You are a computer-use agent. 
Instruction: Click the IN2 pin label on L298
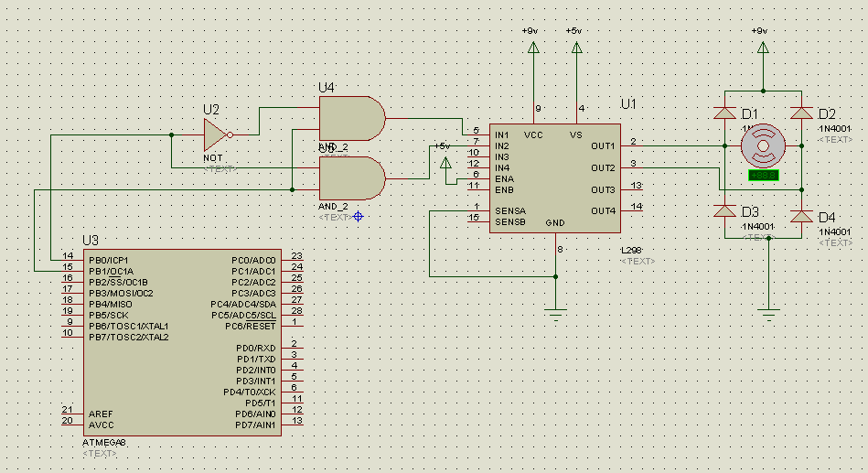pos(502,146)
